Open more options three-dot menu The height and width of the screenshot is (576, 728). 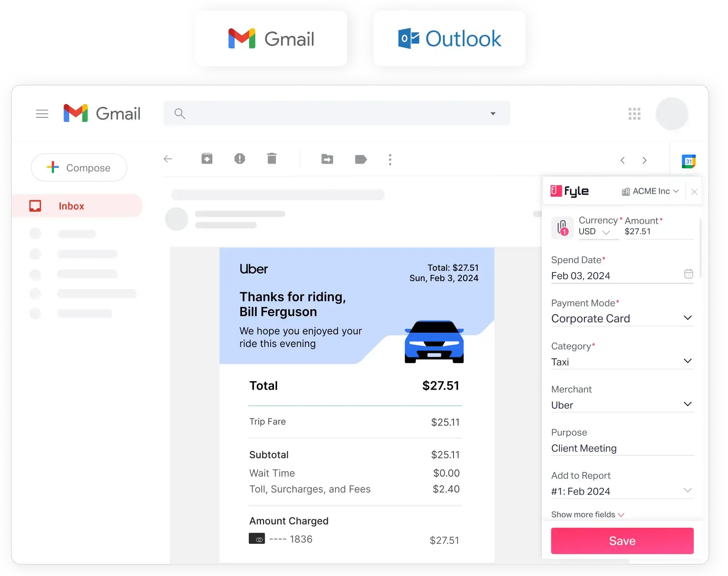tap(390, 160)
